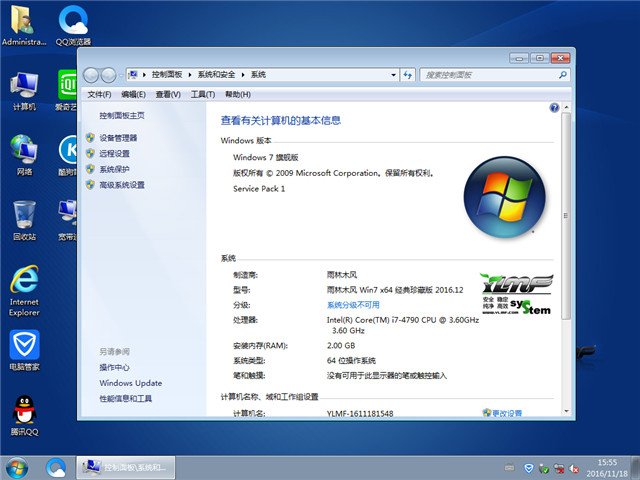The height and width of the screenshot is (480, 640).
Task: Click the 控制面板 breadcrumb
Action: (167, 75)
